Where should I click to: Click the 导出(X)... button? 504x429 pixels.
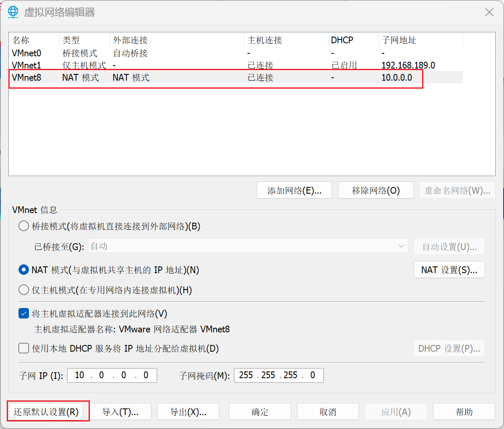pyautogui.click(x=188, y=412)
